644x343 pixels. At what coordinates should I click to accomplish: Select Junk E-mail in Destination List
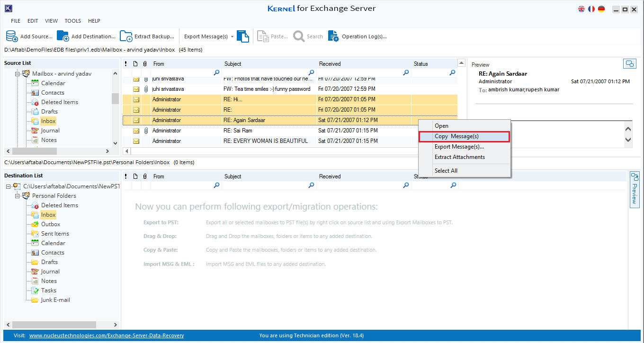55,300
